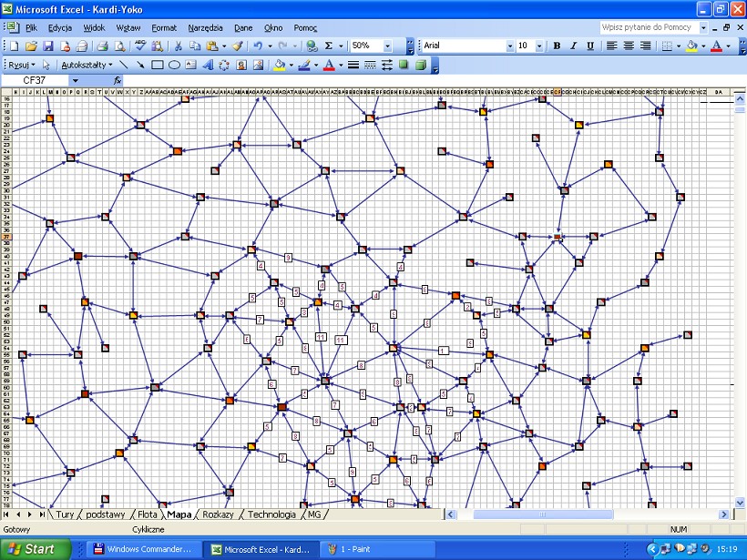Paste from clipboard icon
The image size is (747, 560).
coord(212,46)
